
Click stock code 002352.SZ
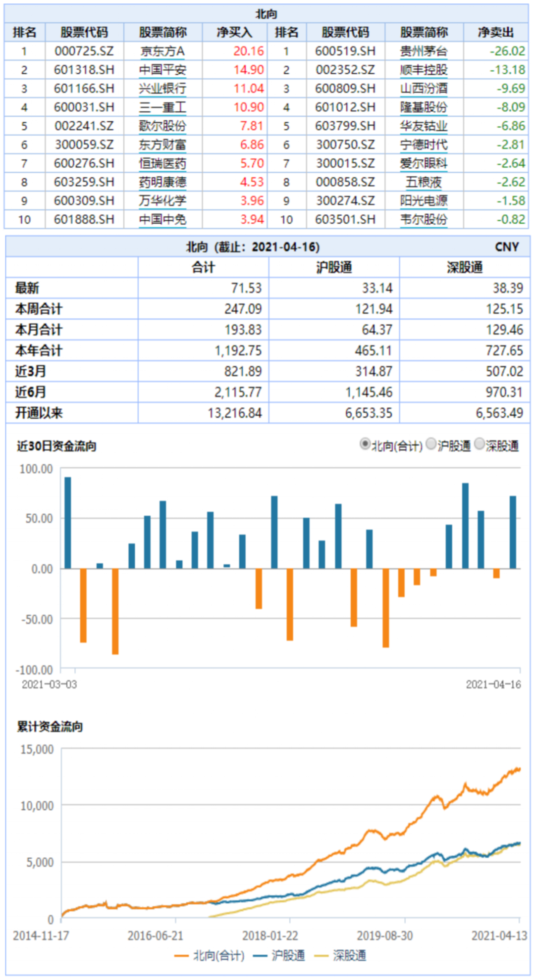coord(345,70)
